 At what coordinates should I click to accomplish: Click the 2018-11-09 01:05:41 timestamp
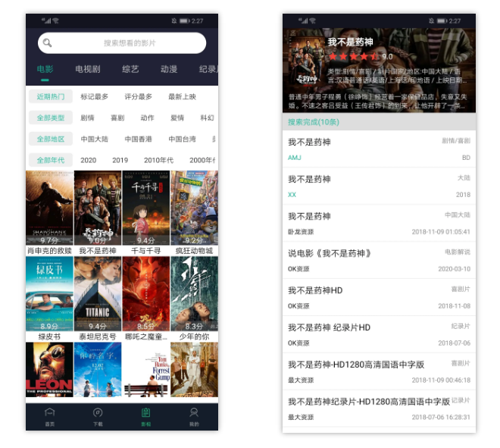[x=441, y=232]
